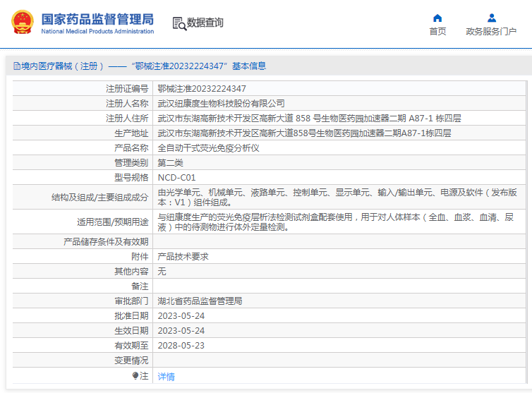Select the 注册人住所 address value
The height and width of the screenshot is (393, 532).
coord(310,119)
